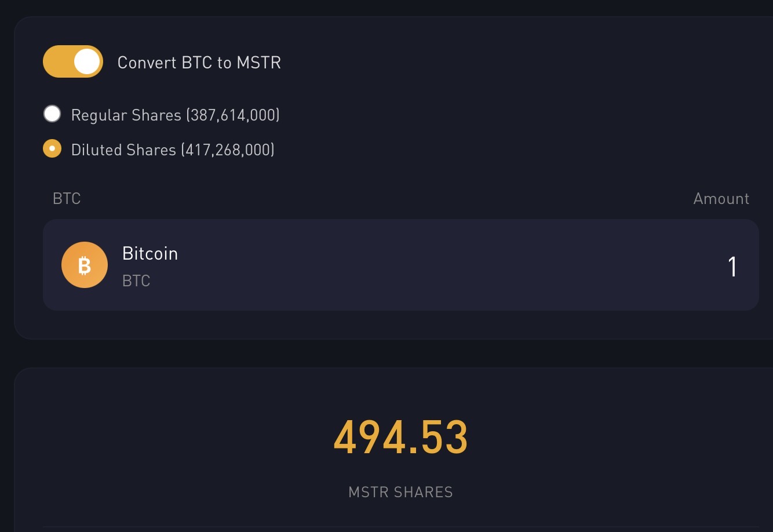Image resolution: width=773 pixels, height=532 pixels.
Task: Click the 417,268,000 diluted share count
Action: (x=228, y=150)
